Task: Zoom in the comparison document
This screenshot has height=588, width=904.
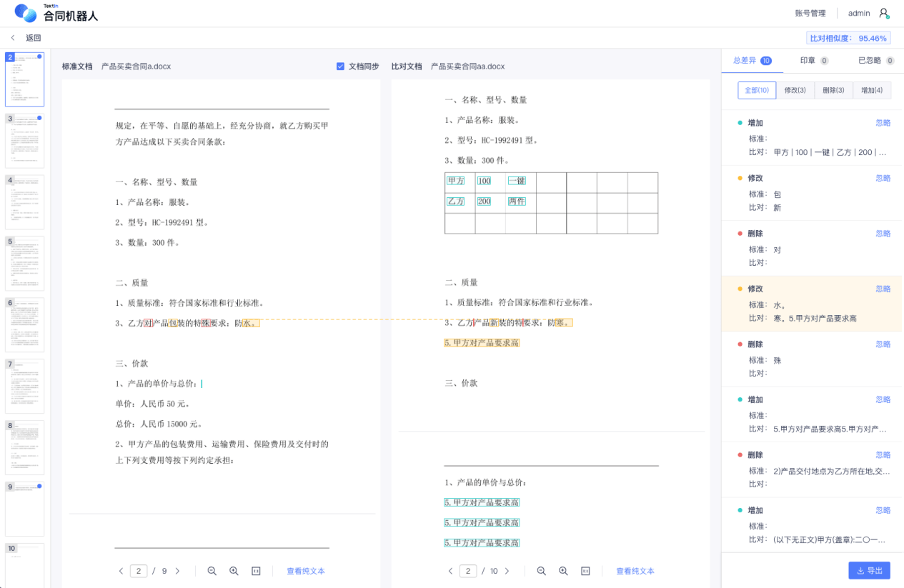Action: coord(563,571)
